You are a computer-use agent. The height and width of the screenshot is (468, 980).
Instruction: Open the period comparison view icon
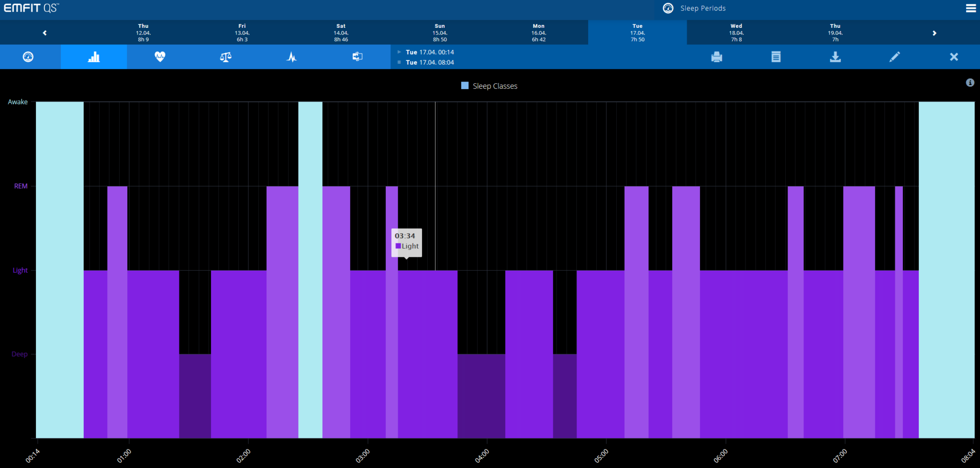[x=357, y=57]
